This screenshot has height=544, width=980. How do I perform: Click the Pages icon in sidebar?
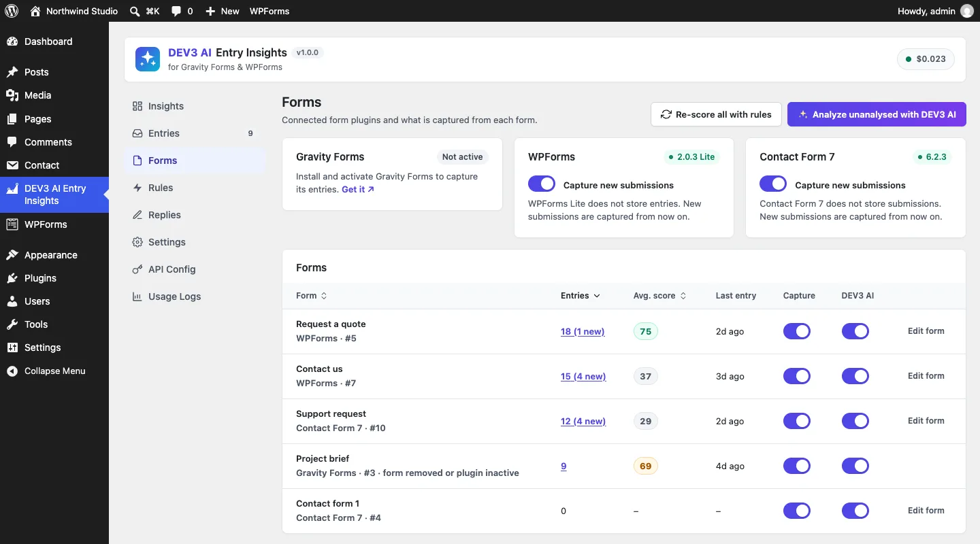click(12, 119)
